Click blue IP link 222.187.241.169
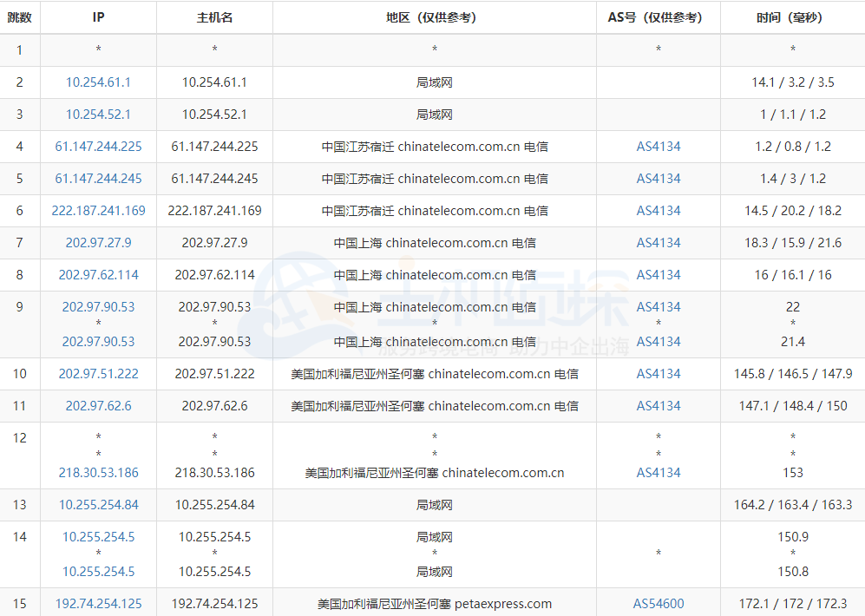The width and height of the screenshot is (865, 616). click(98, 211)
